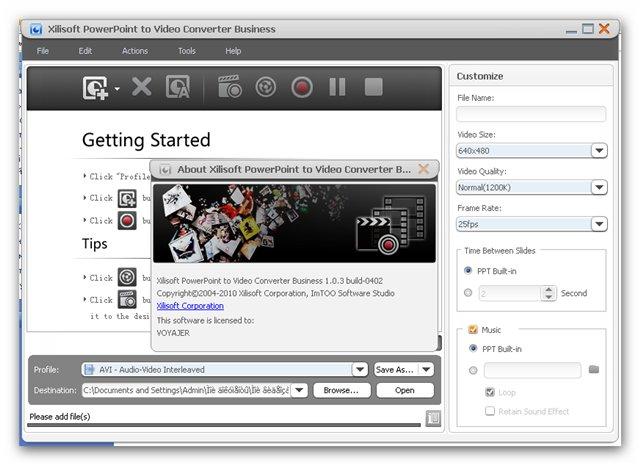Toggle the Loop checkbox
The image size is (640, 465).
[x=490, y=392]
